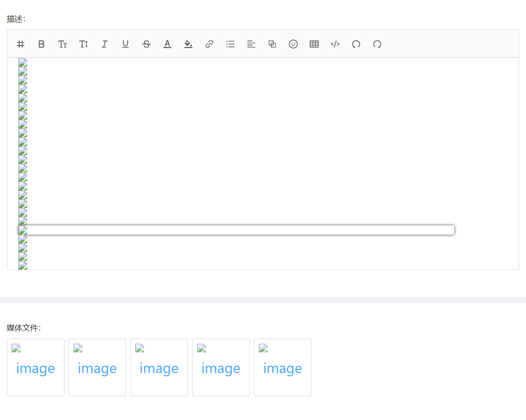Open the fourth media file thumbnail
The image size is (526, 420).
(x=221, y=367)
